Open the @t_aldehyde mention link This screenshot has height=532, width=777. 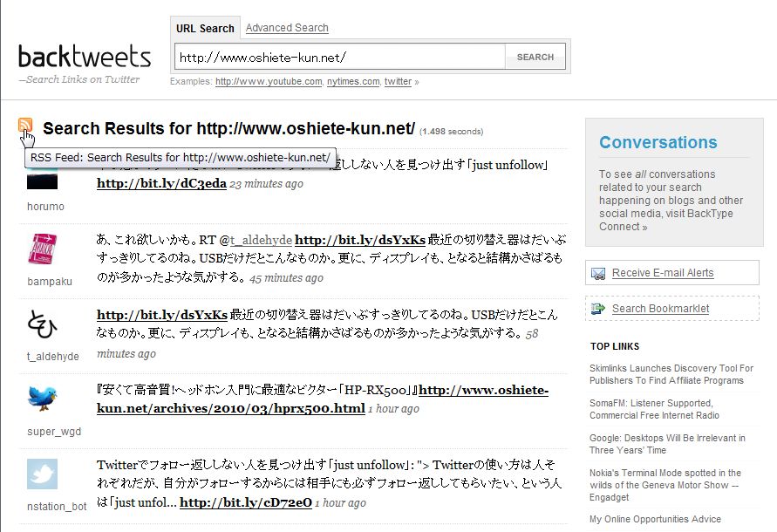tap(261, 240)
